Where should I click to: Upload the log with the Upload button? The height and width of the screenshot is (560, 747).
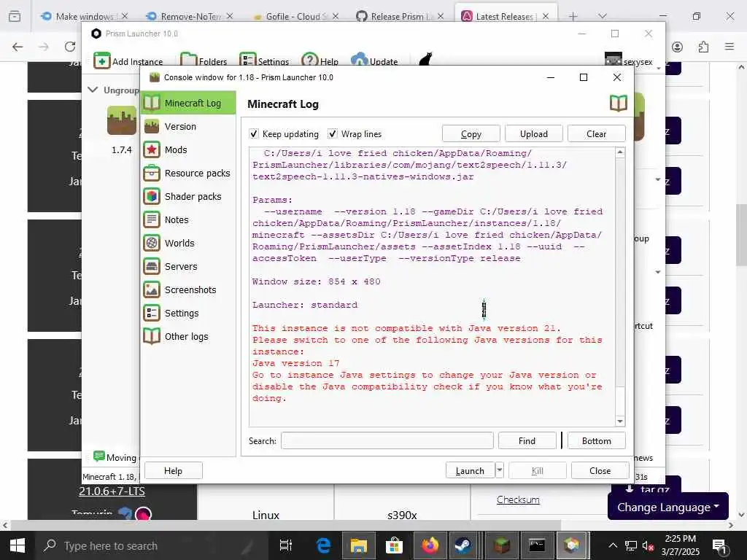pos(533,134)
